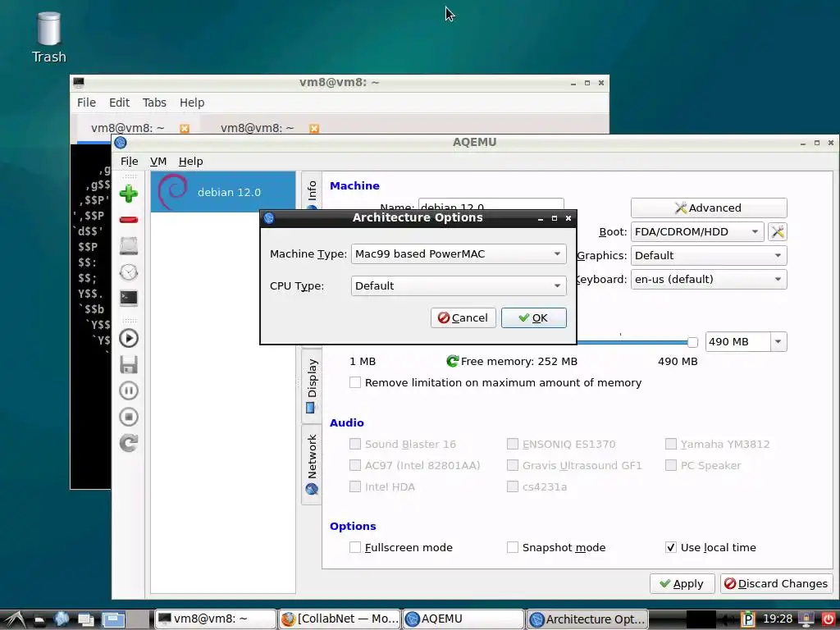The width and height of the screenshot is (840, 630).
Task: Toggle the Yamaha YM3812 checkbox
Action: point(671,444)
